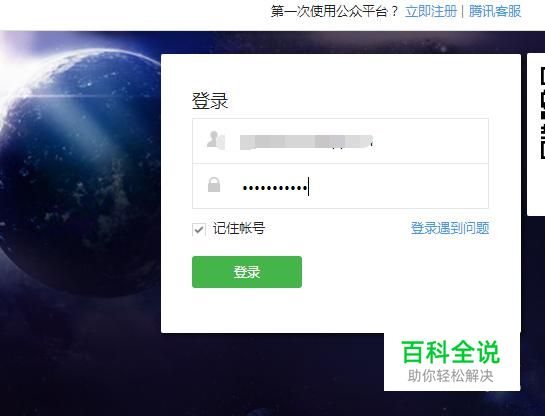Image resolution: width=545 pixels, height=416 pixels.
Task: Click the blurred account name text
Action: 306,142
